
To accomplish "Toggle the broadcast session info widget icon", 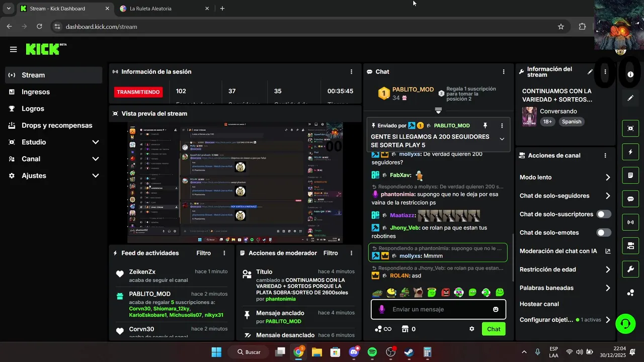I will coord(630,222).
